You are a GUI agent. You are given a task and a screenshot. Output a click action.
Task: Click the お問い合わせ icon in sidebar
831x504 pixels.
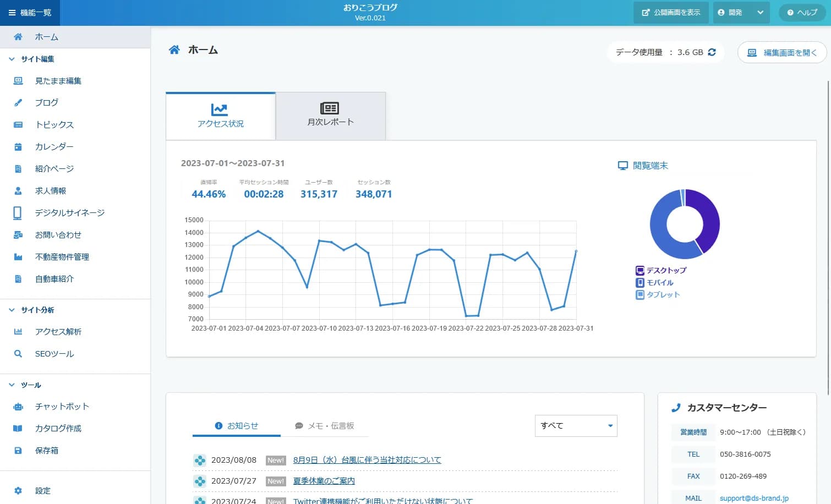tap(18, 235)
